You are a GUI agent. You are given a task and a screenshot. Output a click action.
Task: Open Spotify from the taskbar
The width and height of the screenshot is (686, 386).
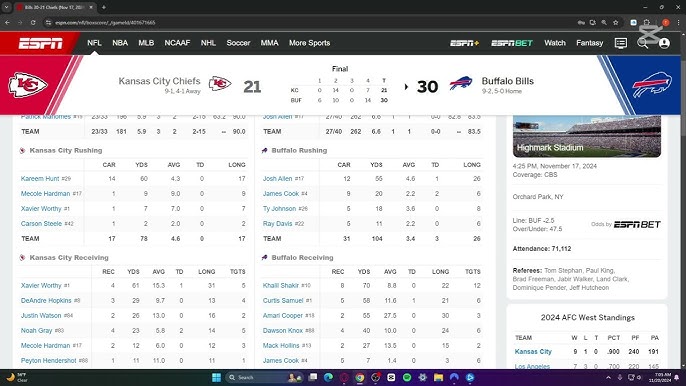point(407,377)
